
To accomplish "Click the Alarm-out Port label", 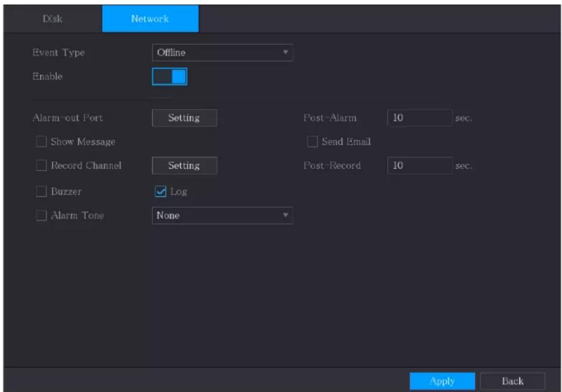I will point(68,118).
